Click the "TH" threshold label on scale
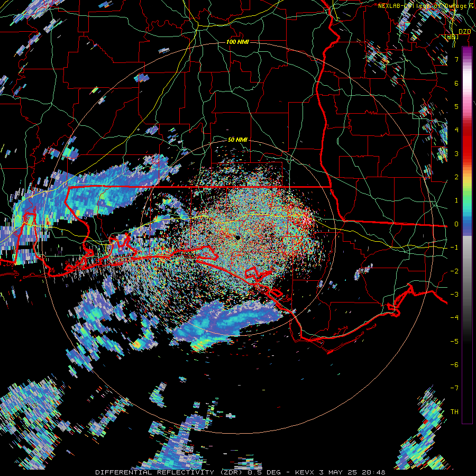 pos(454,412)
